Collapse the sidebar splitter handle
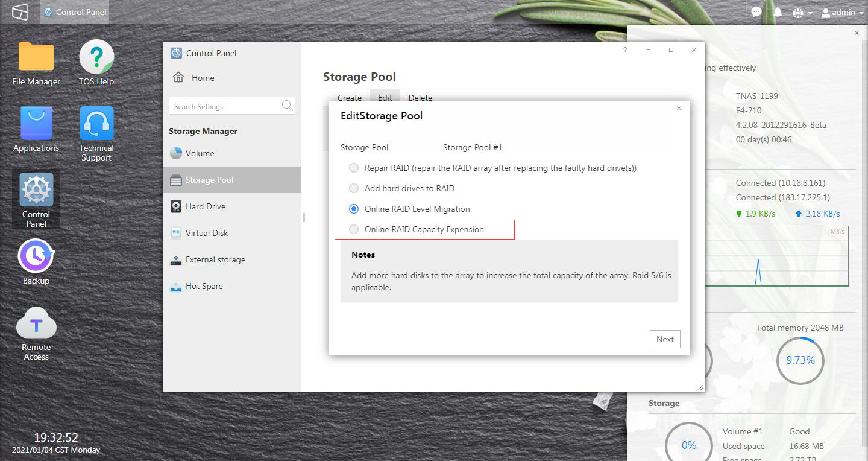The width and height of the screenshot is (868, 461). (x=304, y=217)
